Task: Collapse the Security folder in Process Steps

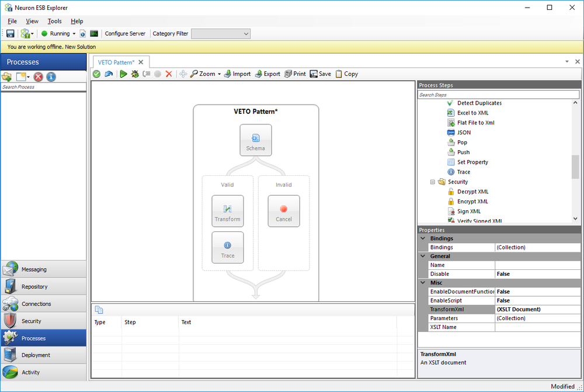Action: pos(432,182)
